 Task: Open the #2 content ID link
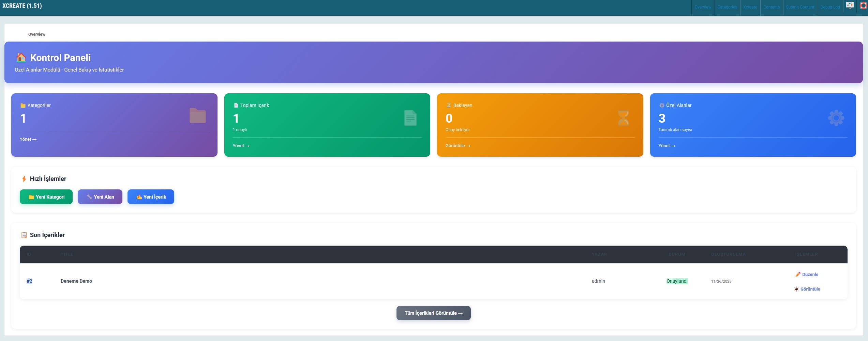pyautogui.click(x=29, y=281)
